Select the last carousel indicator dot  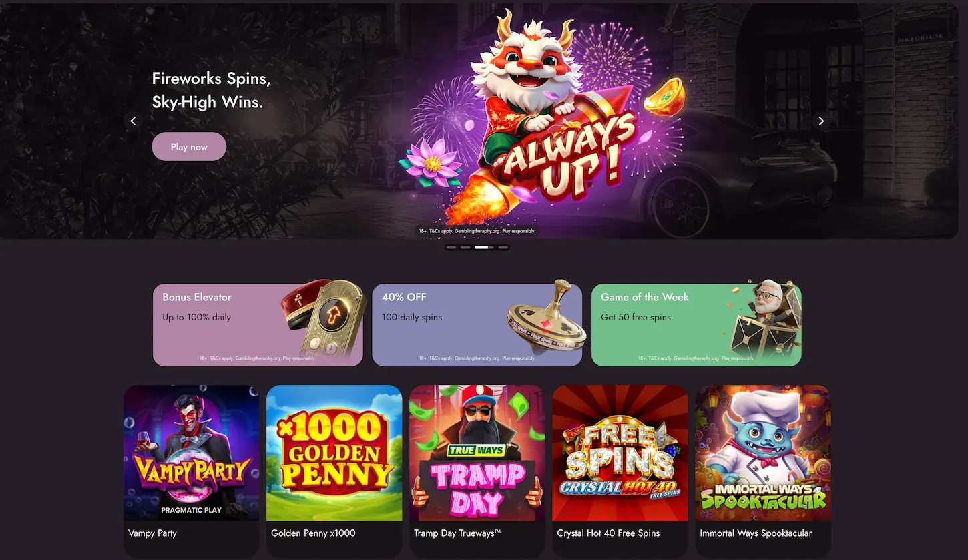(x=503, y=247)
